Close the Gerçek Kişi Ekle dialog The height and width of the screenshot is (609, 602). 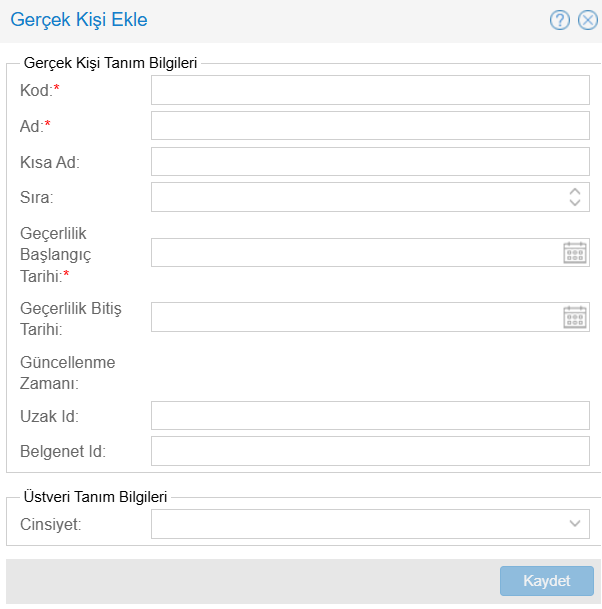pos(588,20)
